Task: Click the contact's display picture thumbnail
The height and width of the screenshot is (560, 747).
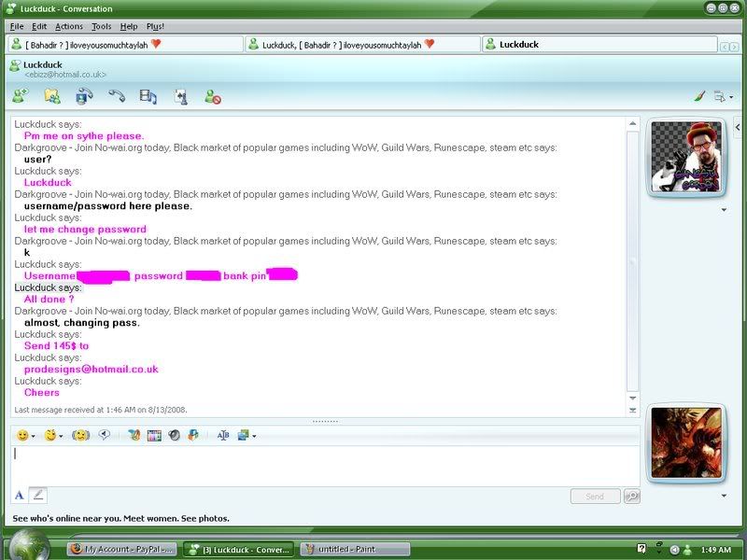Action: (686, 157)
